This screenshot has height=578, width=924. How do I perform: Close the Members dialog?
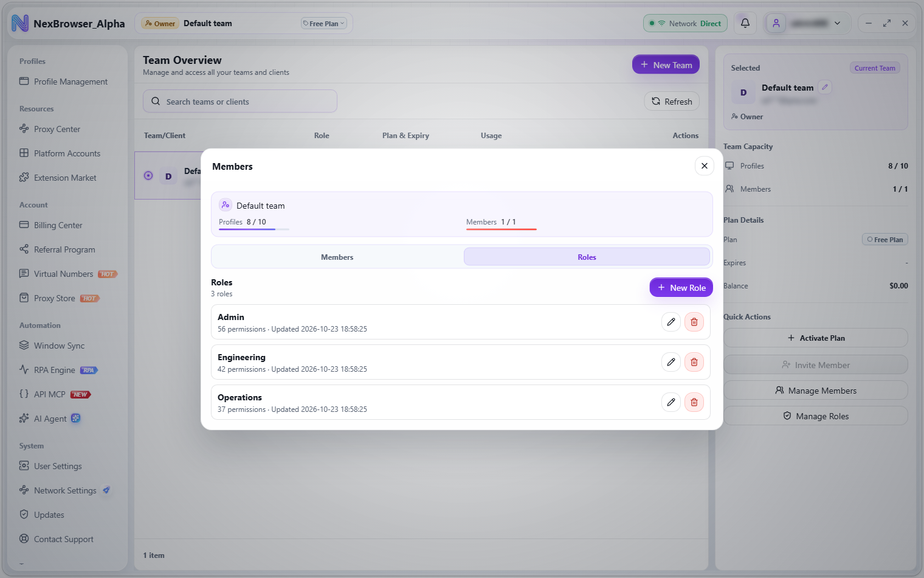point(705,165)
